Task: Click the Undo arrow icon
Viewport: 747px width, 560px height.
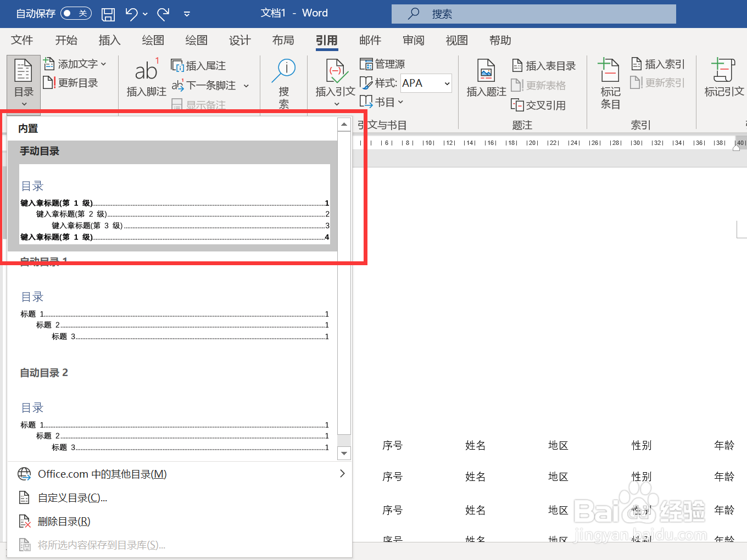Action: point(131,14)
